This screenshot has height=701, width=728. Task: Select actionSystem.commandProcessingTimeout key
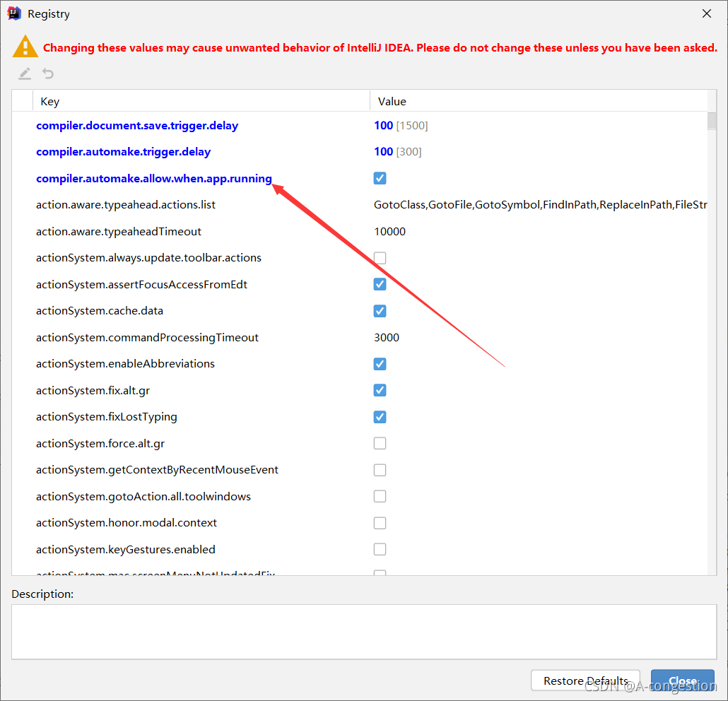[x=147, y=338]
